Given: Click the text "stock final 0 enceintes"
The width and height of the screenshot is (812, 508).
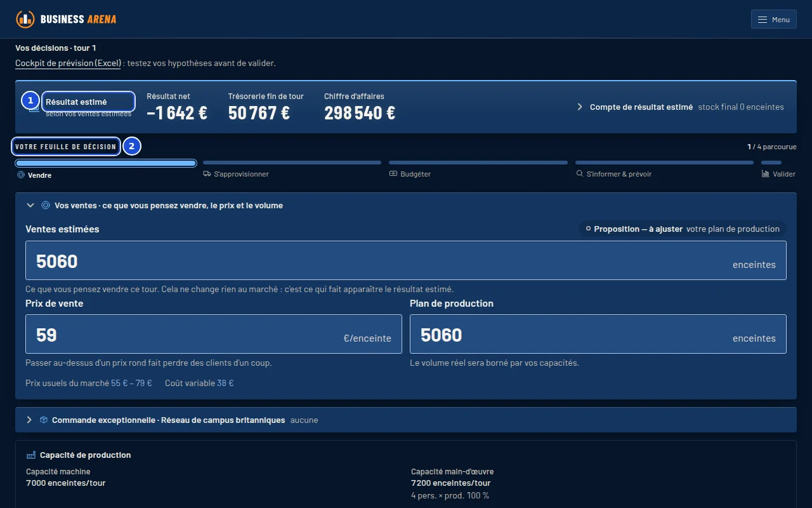Looking at the screenshot, I should click(x=741, y=107).
